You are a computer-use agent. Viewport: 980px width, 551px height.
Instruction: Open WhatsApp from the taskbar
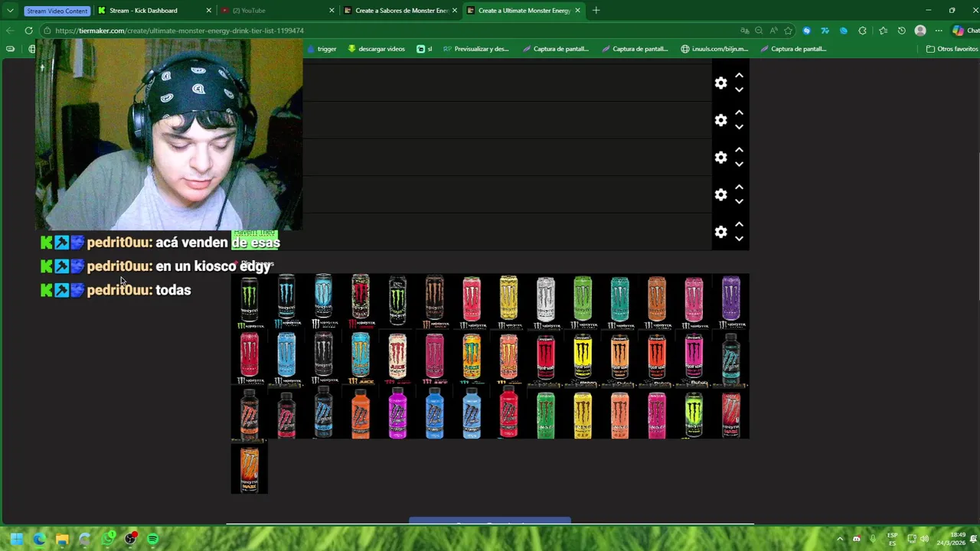coord(108,539)
